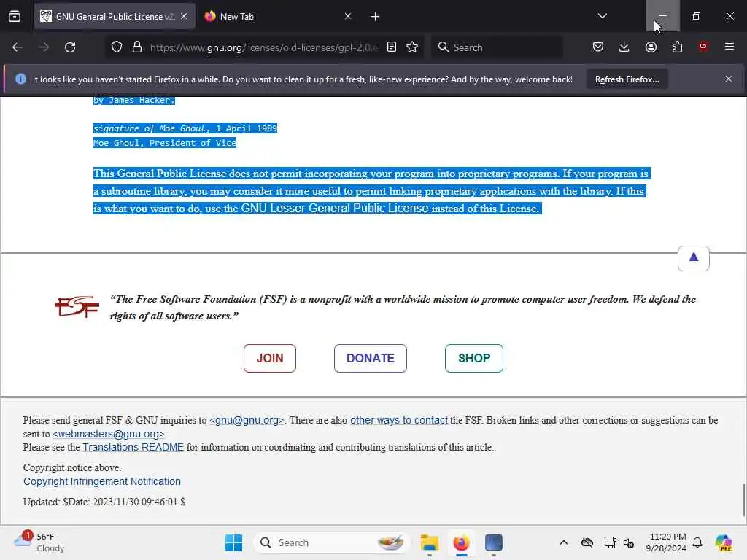Show site security padlock info
The height and width of the screenshot is (560, 747).
137,47
